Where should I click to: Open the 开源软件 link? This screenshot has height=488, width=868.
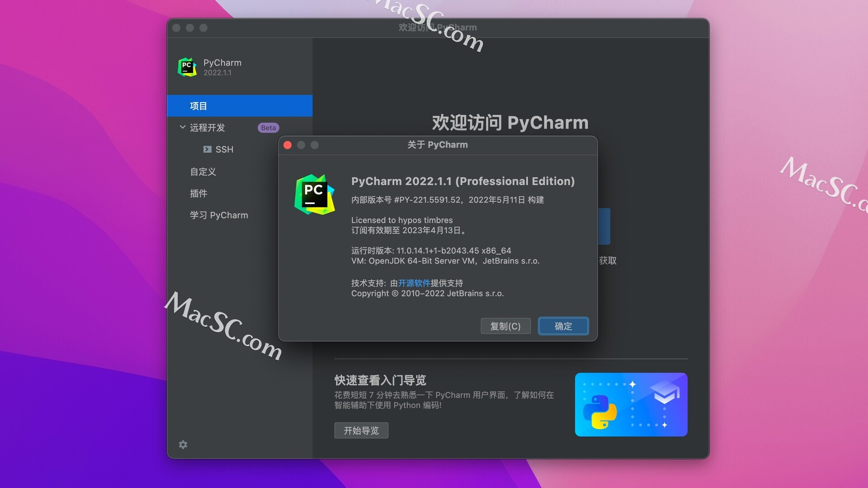point(414,283)
